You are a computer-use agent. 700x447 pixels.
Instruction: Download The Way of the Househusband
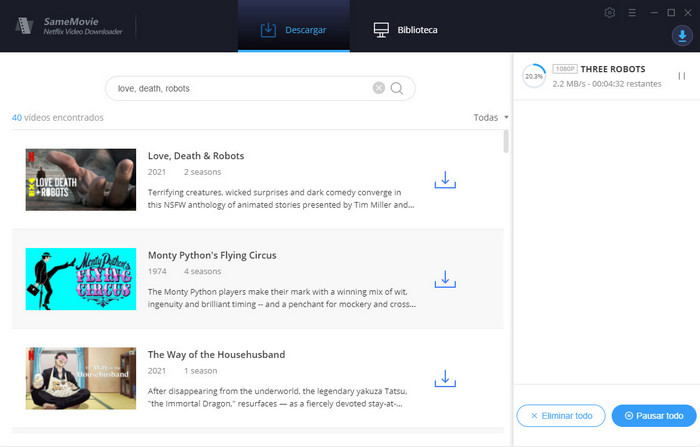tap(445, 378)
